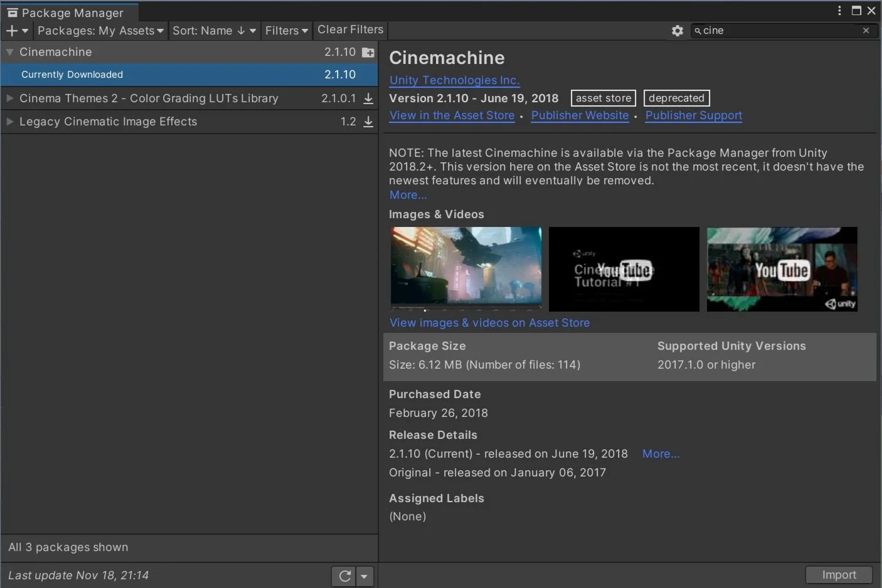Open View images & videos on Asset Store
This screenshot has height=588, width=882.
489,323
